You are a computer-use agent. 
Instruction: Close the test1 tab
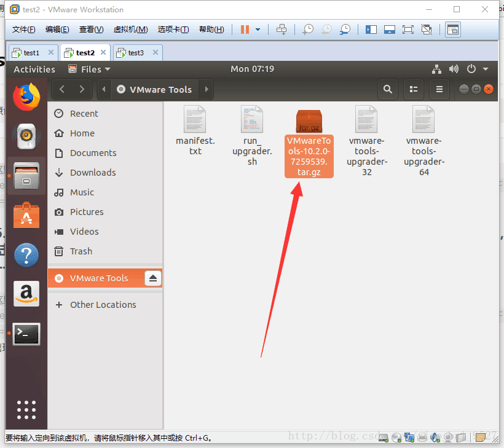point(51,52)
